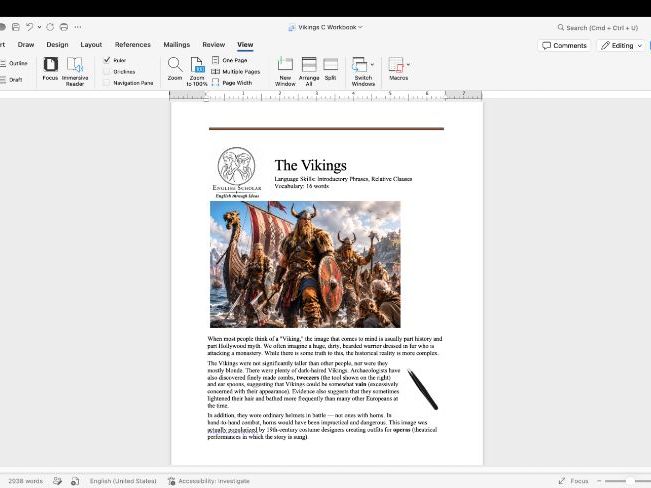Uncheck the Ruler checkbox

pyautogui.click(x=107, y=60)
